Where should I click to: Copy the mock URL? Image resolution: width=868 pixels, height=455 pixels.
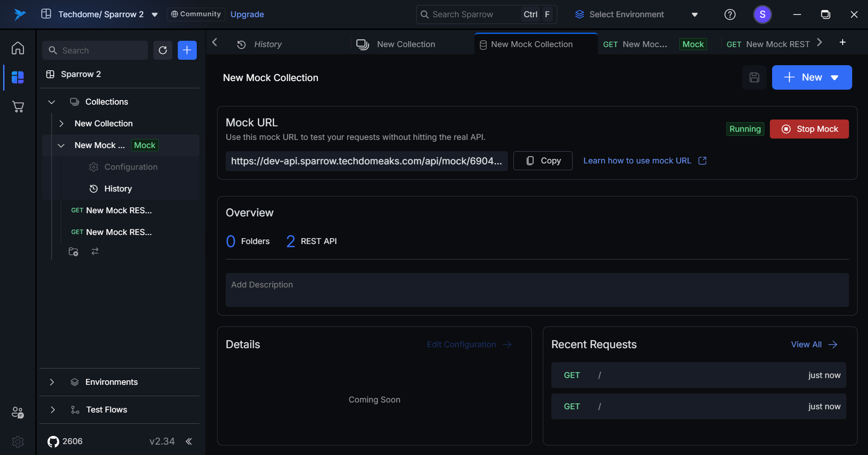543,161
